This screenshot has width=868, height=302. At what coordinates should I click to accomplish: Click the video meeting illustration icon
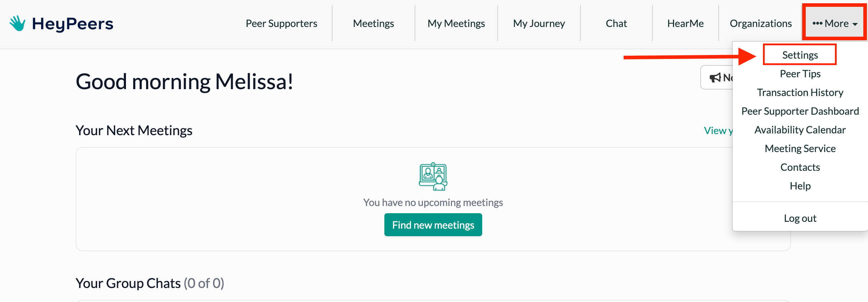433,176
